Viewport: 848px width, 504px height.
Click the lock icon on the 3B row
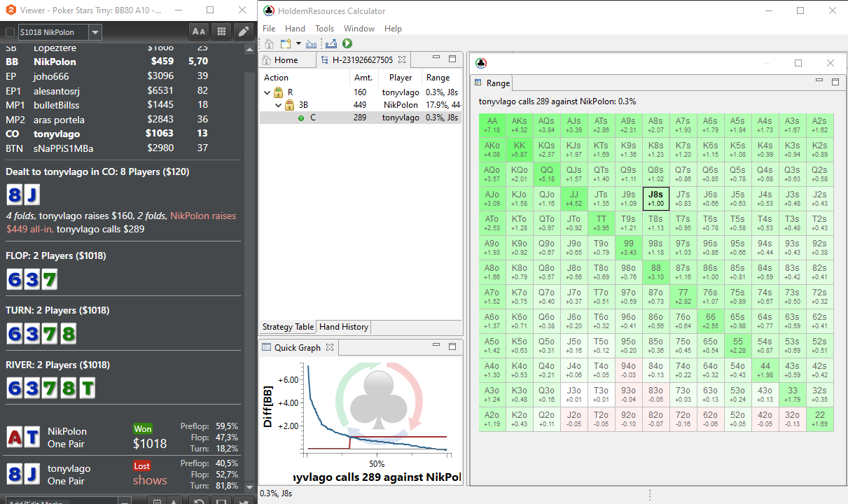pos(289,105)
